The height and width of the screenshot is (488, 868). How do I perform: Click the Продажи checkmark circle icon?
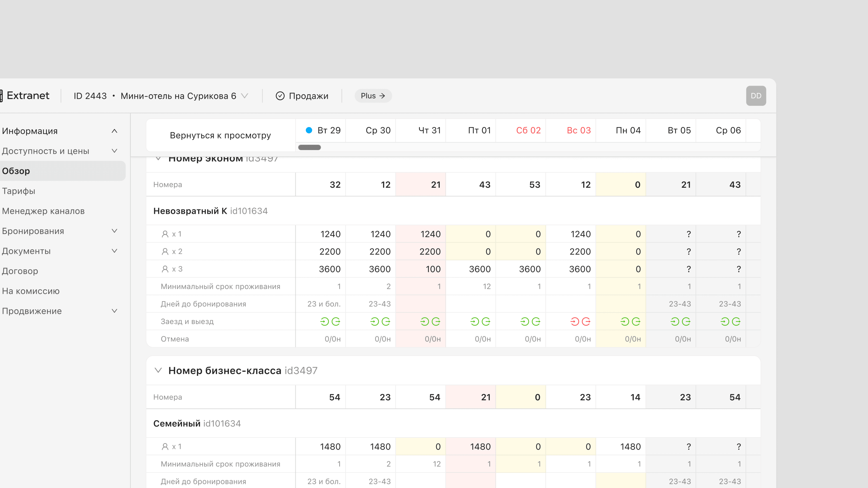280,96
